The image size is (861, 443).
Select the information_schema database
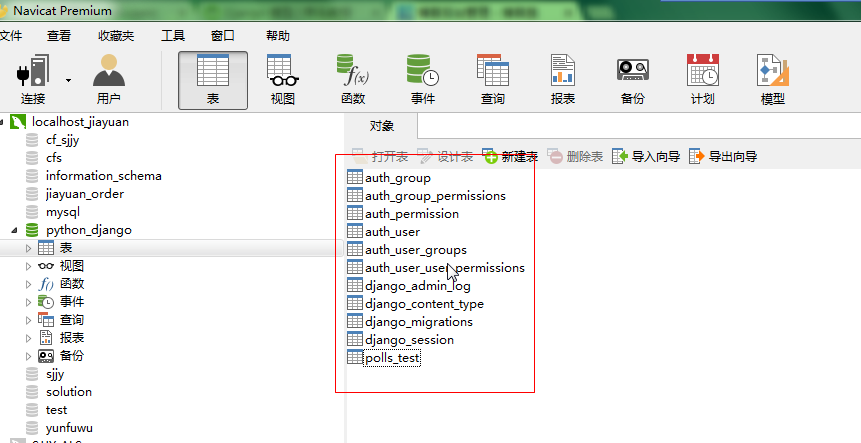[x=104, y=176]
